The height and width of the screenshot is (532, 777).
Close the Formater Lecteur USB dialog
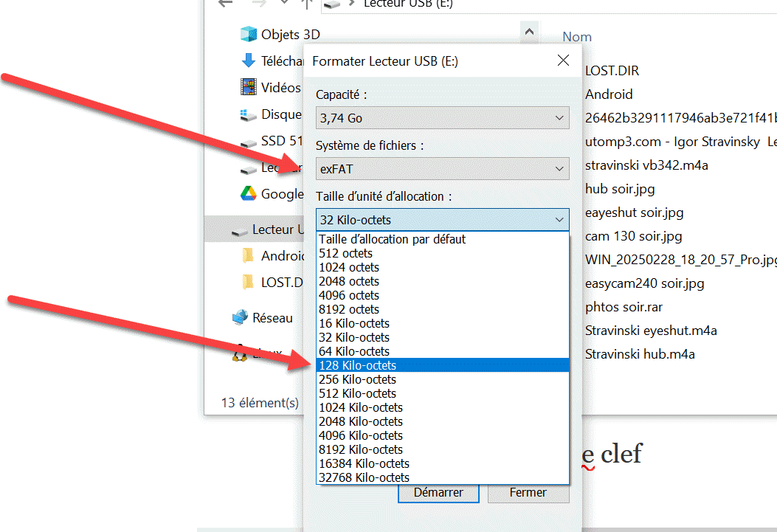click(563, 61)
